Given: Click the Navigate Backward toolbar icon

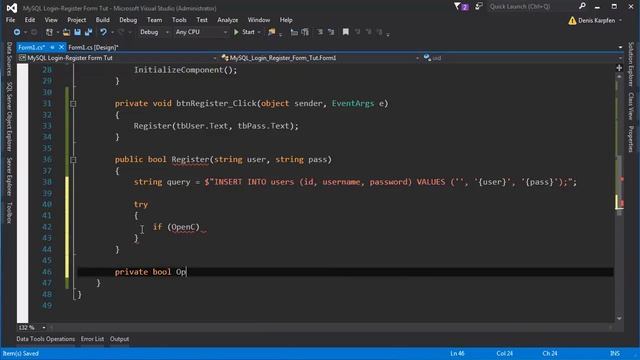Looking at the screenshot, I should (x=17, y=32).
